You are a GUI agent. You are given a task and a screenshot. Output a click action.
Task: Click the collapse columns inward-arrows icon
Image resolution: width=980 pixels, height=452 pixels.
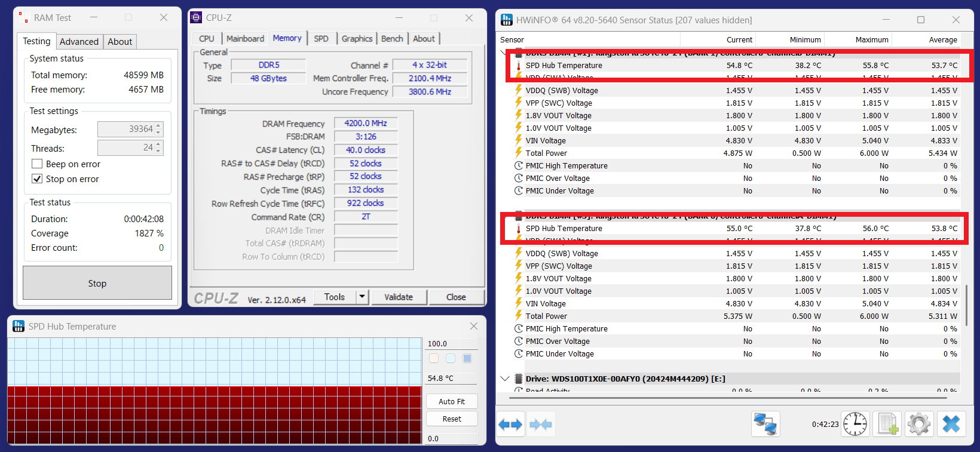coord(541,425)
